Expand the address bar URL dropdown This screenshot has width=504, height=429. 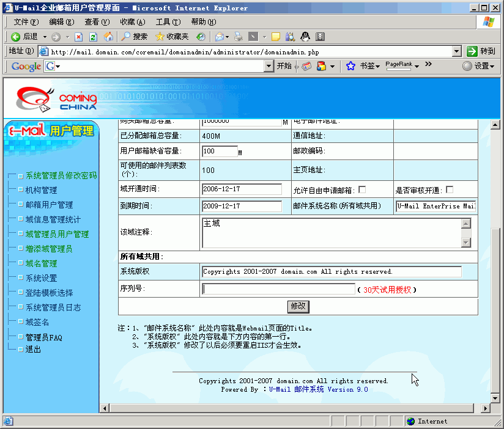coord(456,51)
